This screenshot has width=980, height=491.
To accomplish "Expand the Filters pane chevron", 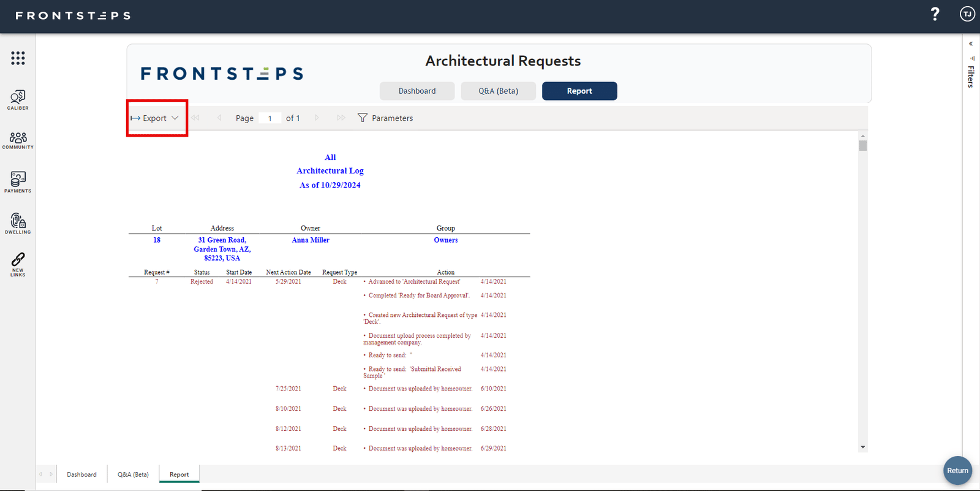I will coord(971,44).
